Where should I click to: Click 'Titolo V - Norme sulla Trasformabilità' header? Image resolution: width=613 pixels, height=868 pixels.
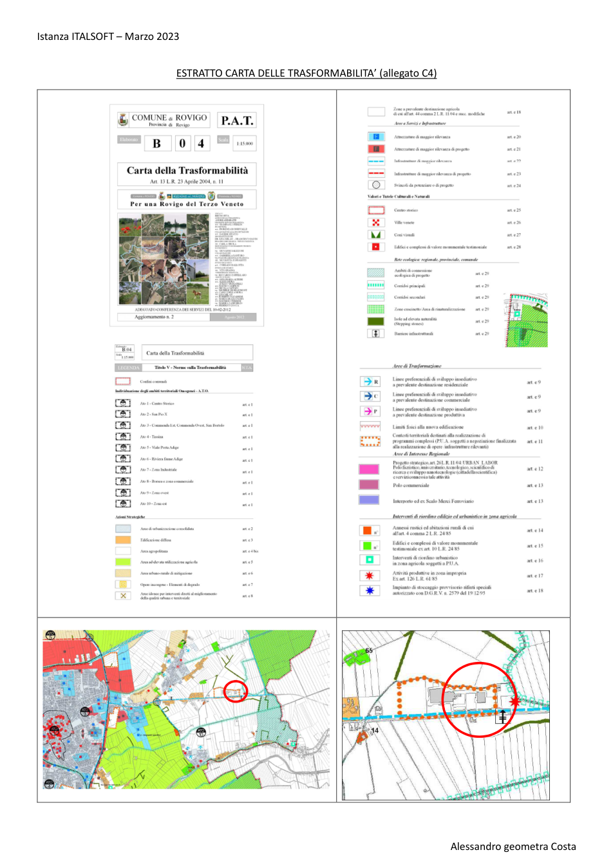[x=190, y=368]
